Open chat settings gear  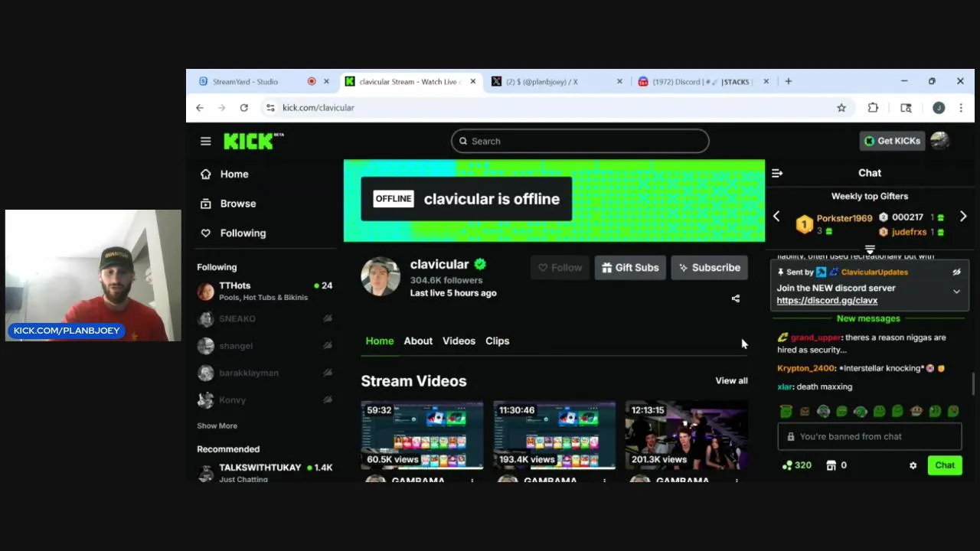(x=913, y=465)
